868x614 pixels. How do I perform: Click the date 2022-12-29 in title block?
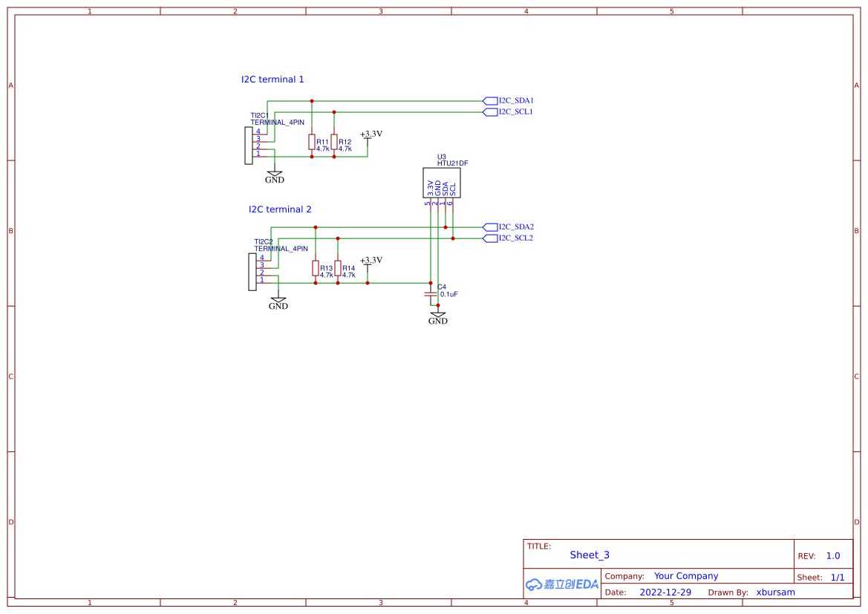coord(666,592)
